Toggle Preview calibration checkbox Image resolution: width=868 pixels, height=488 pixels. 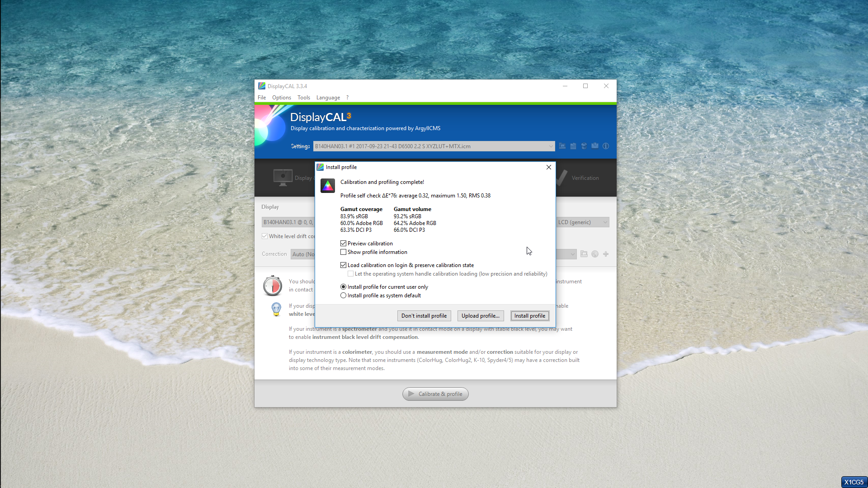(x=344, y=244)
